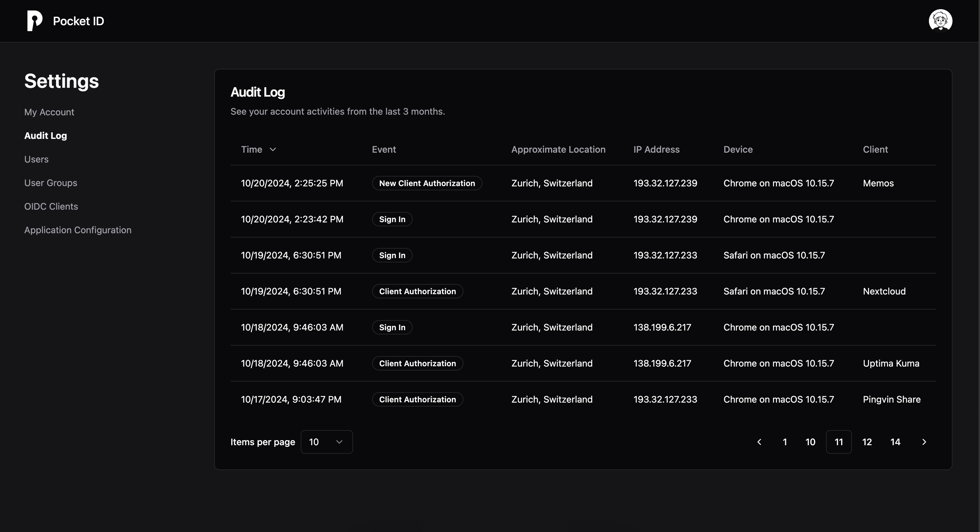Go to page 12
This screenshot has height=532, width=980.
(867, 442)
